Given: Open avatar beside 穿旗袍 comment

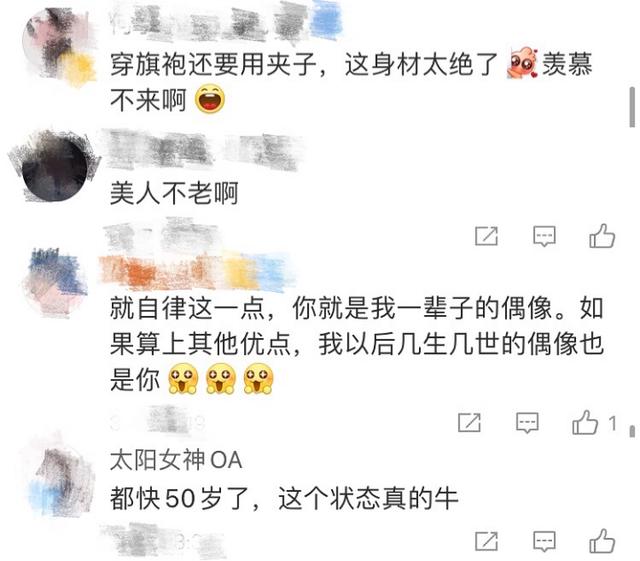Looking at the screenshot, I should coord(59,45).
